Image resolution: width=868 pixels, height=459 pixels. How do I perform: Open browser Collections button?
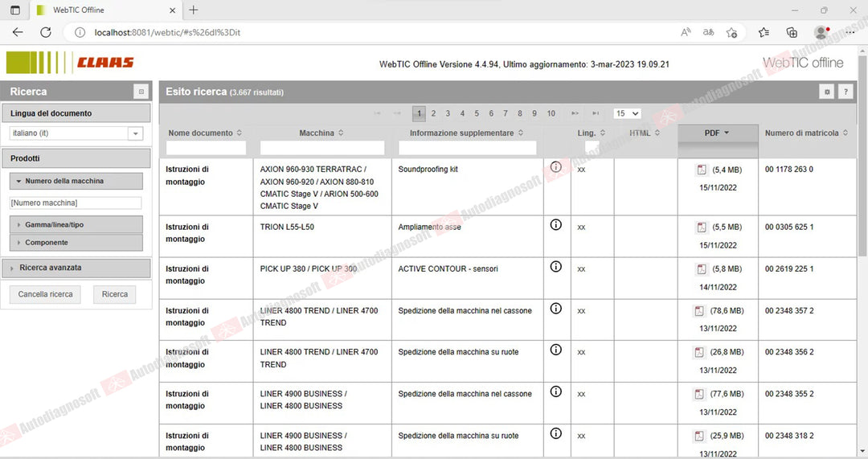792,33
